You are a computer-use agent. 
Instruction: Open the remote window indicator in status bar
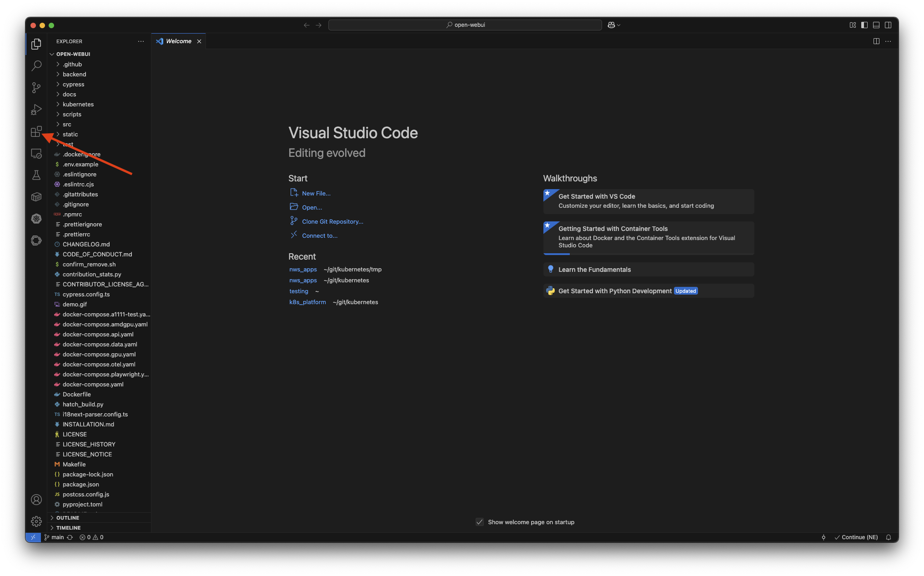click(33, 537)
